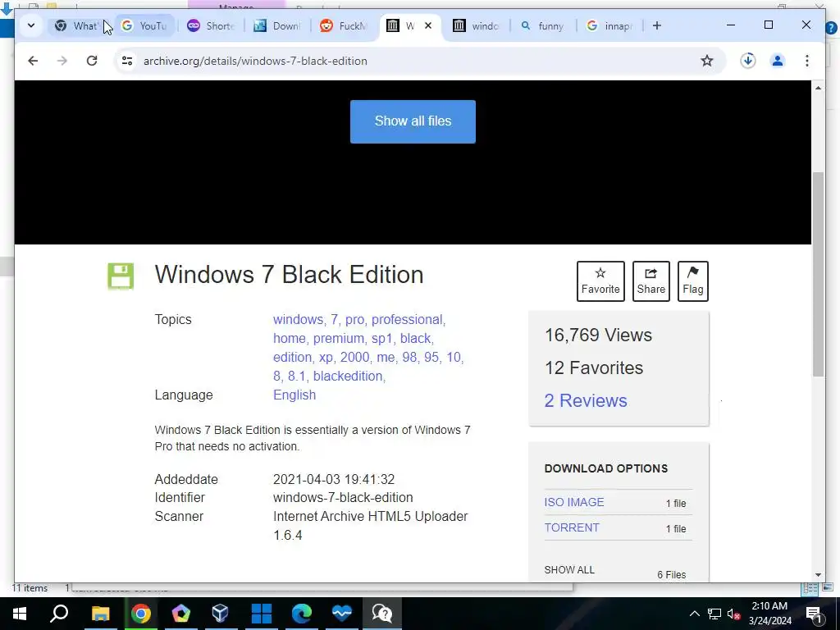840x630 pixels.
Task: Open Chrome three-dot menu
Action: (807, 61)
